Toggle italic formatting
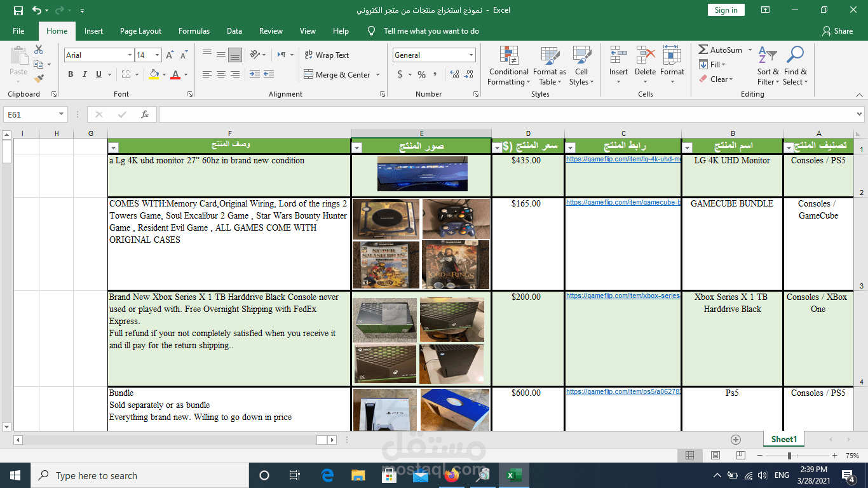Viewport: 868px width, 488px height. point(85,74)
